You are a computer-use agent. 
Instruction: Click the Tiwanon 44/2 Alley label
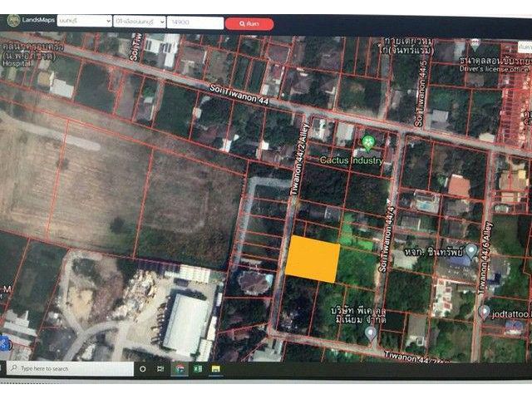299,160
